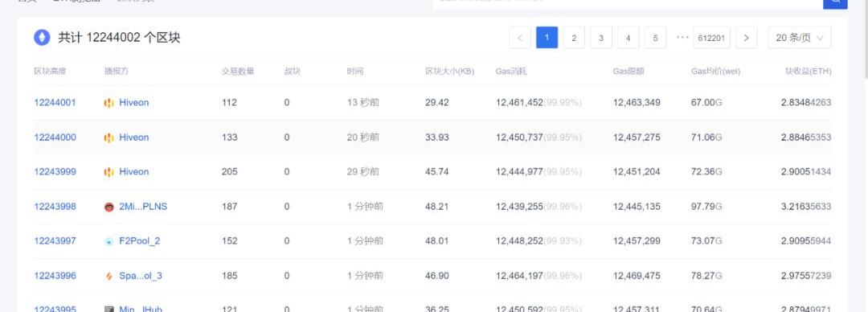
Task: Click the search input field
Action: pos(627,2)
